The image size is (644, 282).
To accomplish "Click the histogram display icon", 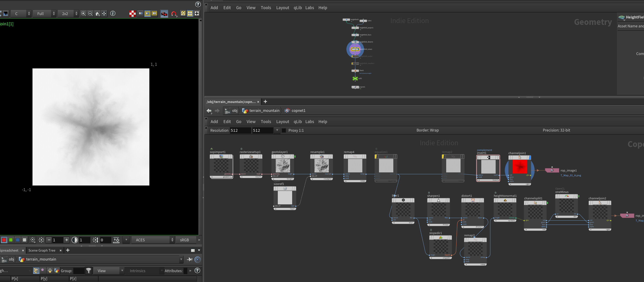I will (5, 13).
